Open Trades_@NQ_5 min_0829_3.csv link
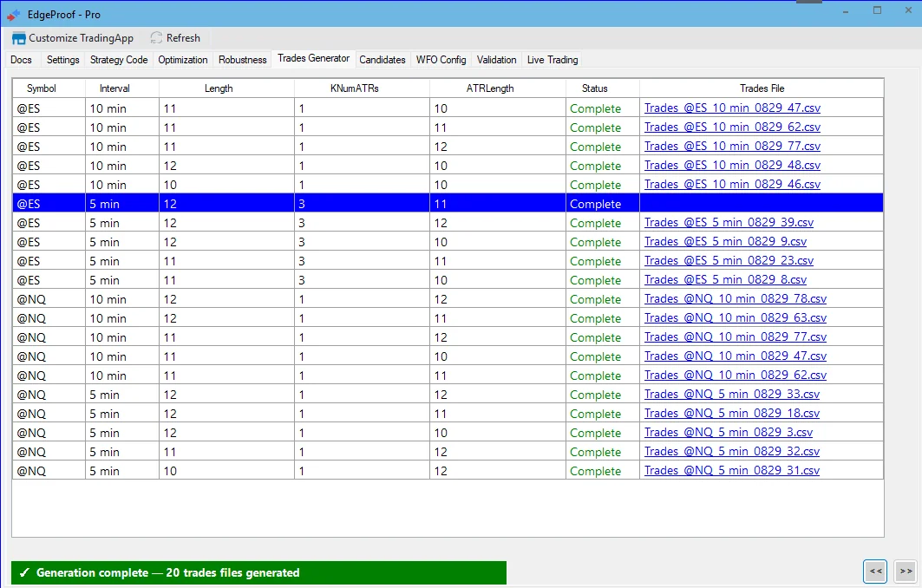922x588 pixels. pos(728,433)
